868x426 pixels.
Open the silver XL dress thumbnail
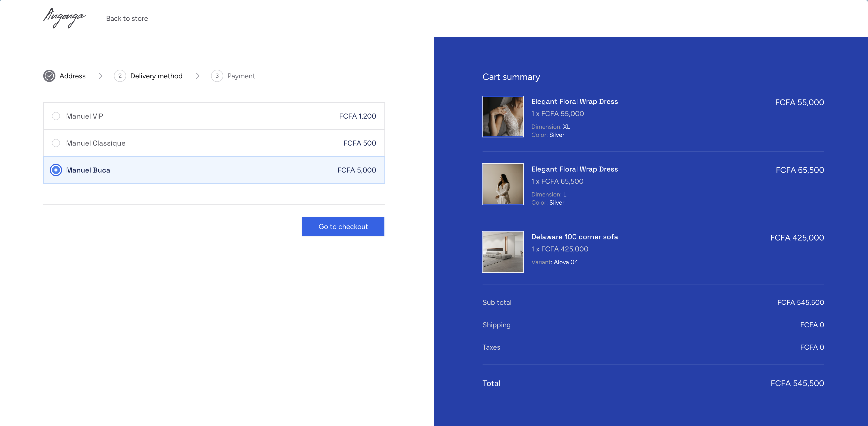pos(503,116)
